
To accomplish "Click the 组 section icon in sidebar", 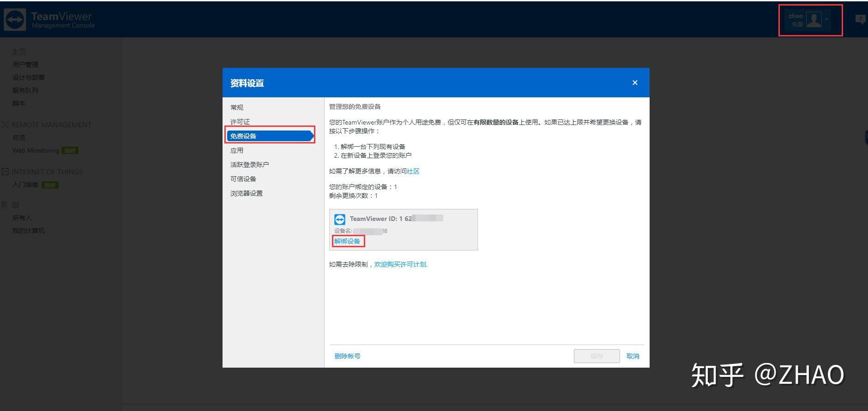I will point(5,205).
